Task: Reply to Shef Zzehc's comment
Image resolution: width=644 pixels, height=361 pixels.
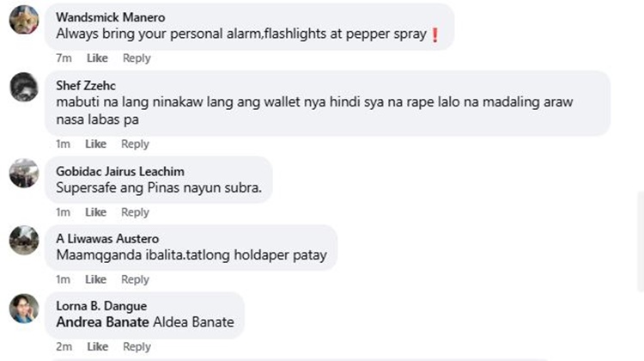Action: 135,144
